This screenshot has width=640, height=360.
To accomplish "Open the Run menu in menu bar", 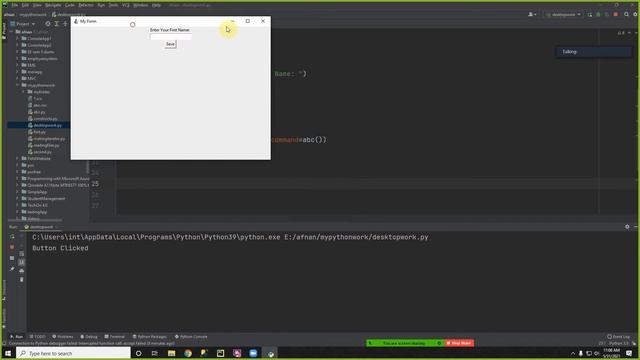I will point(101,5).
